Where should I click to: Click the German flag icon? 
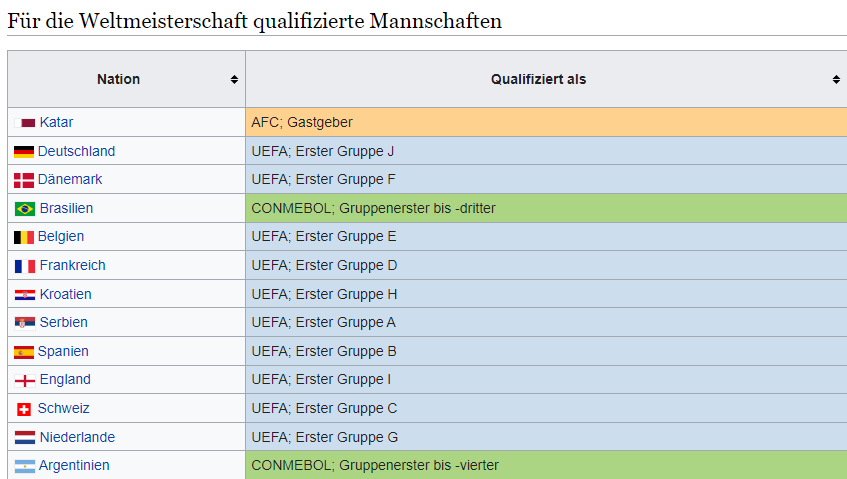[x=24, y=152]
